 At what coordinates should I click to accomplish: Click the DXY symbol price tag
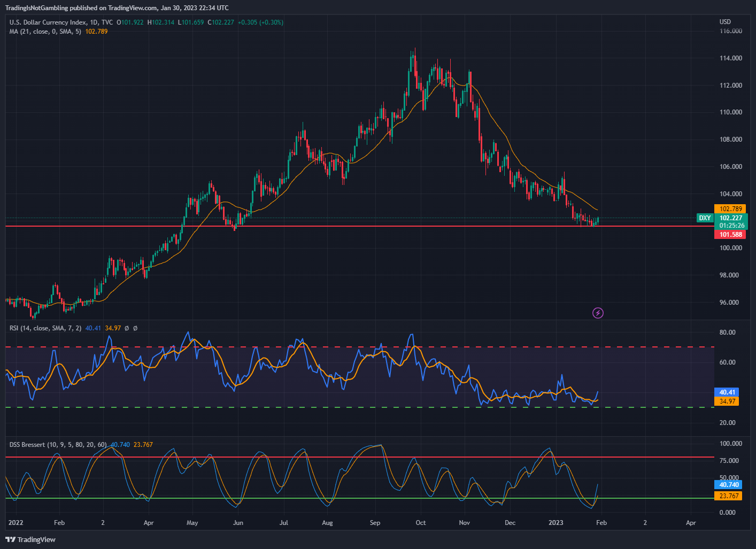[x=705, y=218]
